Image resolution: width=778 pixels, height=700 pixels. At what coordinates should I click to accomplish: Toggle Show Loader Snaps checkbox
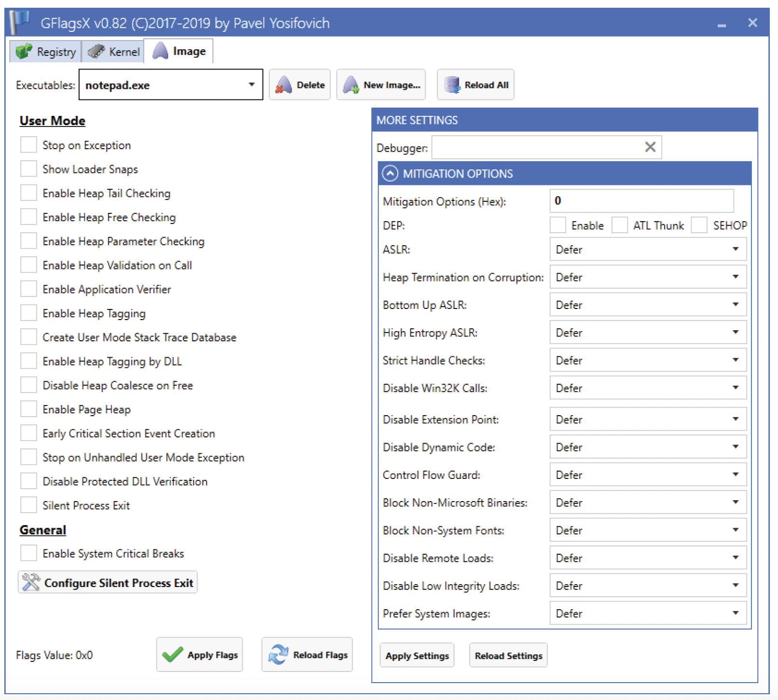pyautogui.click(x=28, y=168)
